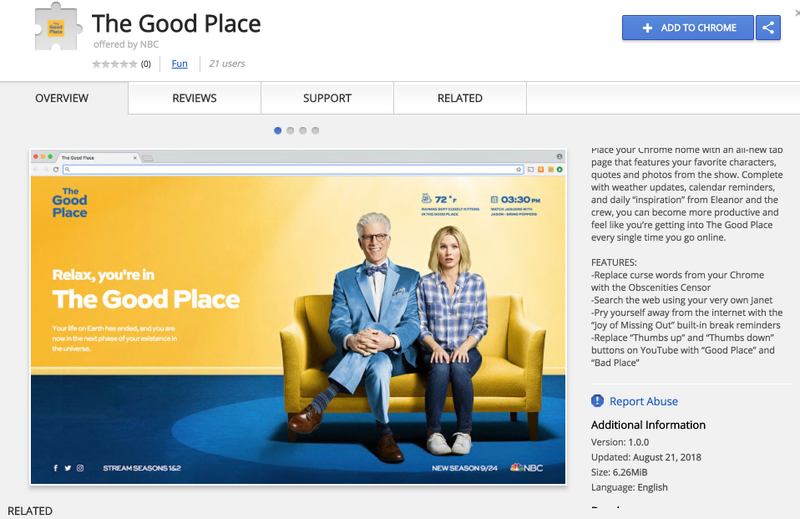Click the orange extension icon in screenshot toolbar
This screenshot has width=800, height=519.
coord(541,169)
